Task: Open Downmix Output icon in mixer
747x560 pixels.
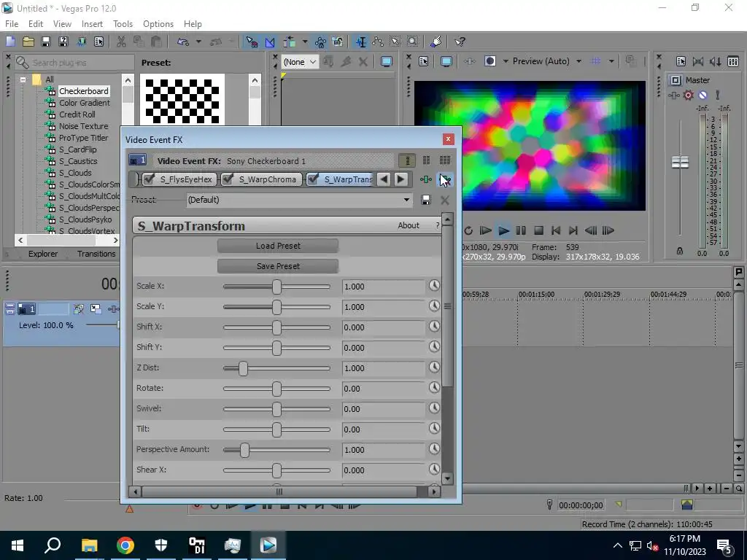Action: [x=698, y=61]
